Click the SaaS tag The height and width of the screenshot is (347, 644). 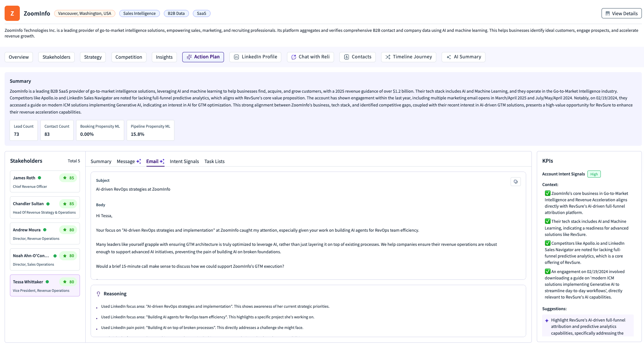pyautogui.click(x=201, y=13)
